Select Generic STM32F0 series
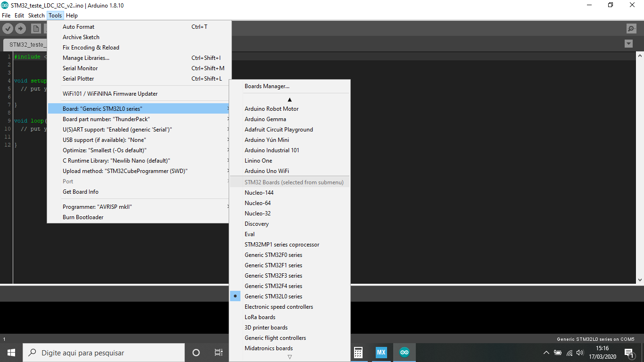This screenshot has width=644, height=362. (289, 255)
